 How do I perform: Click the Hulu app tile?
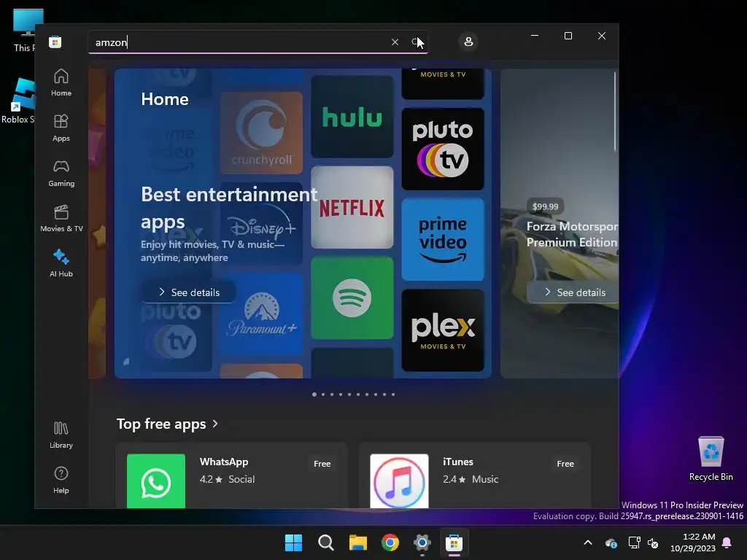point(352,117)
